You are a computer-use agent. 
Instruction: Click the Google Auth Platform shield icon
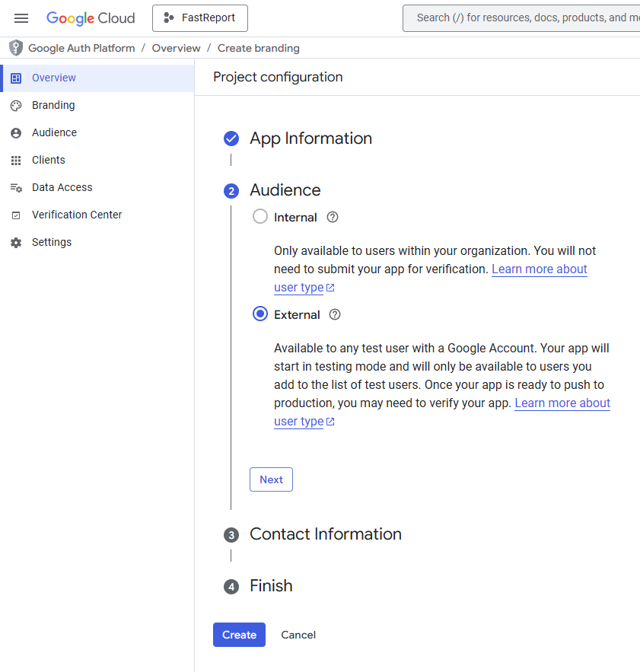(16, 48)
